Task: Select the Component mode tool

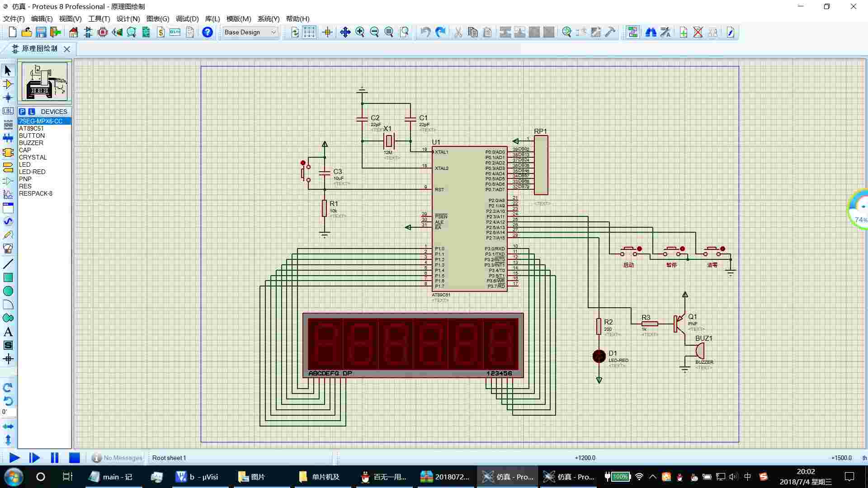Action: (8, 84)
